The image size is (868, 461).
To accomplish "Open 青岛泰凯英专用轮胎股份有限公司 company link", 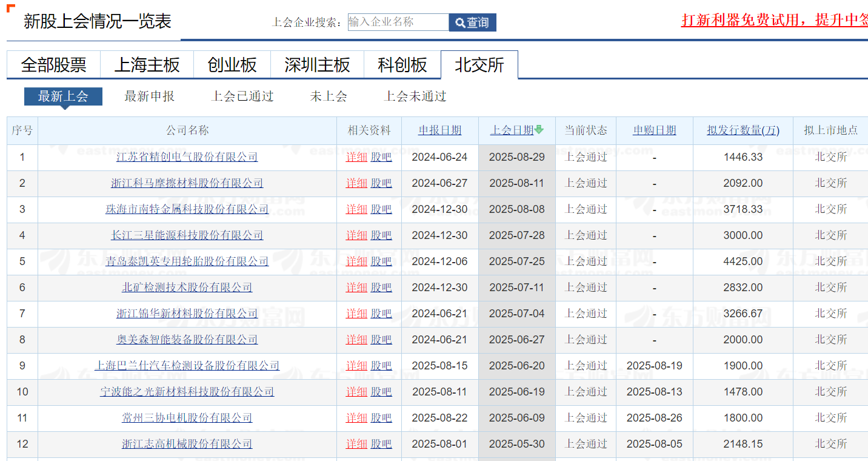I will tap(187, 261).
